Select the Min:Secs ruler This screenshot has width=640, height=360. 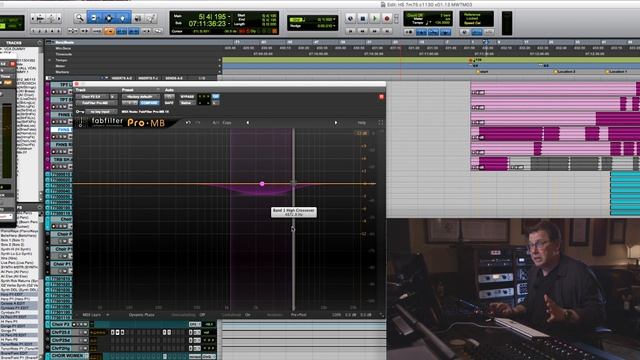click(x=63, y=48)
